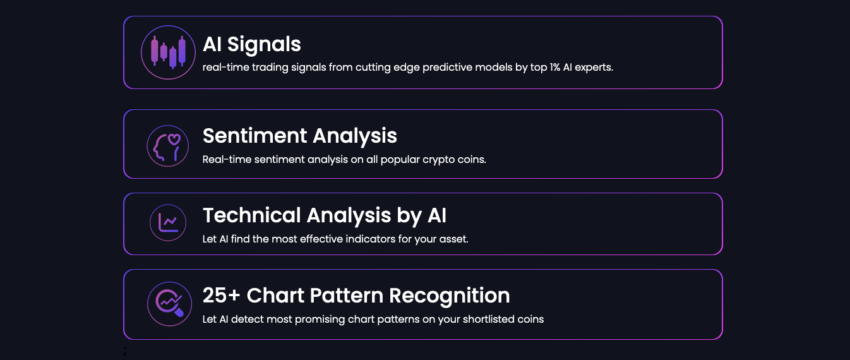
Task: Click the line chart Technical Analysis icon
Action: point(168,223)
